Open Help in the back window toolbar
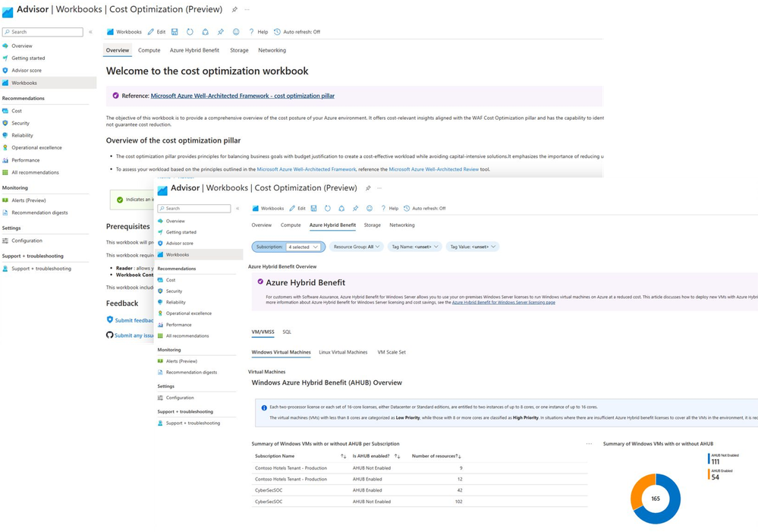The image size is (758, 532). click(258, 32)
